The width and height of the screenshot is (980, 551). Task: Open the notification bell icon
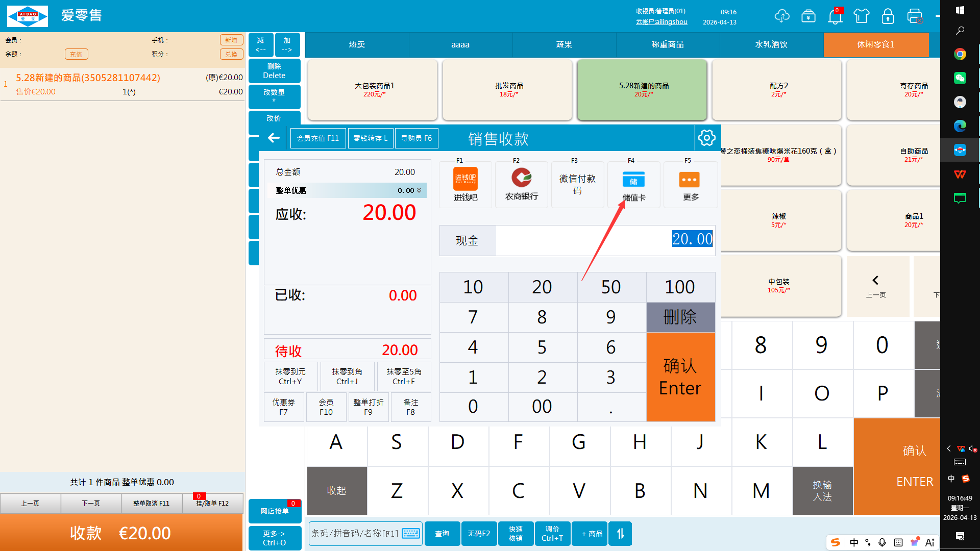pos(835,16)
